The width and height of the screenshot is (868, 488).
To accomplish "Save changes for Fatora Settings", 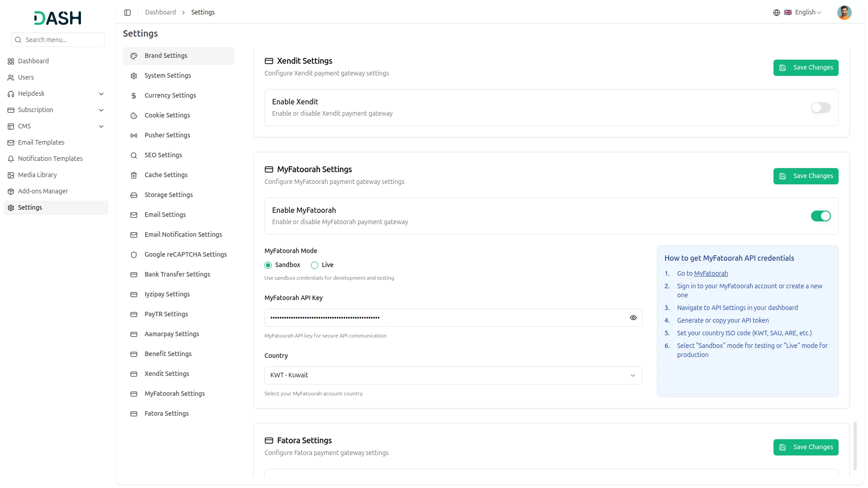I will (806, 447).
